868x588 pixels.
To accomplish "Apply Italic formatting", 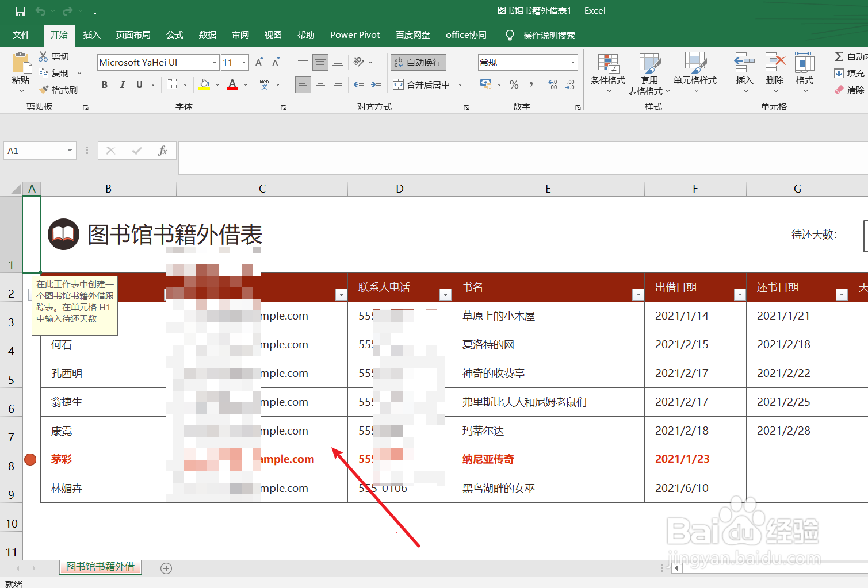I will point(122,84).
